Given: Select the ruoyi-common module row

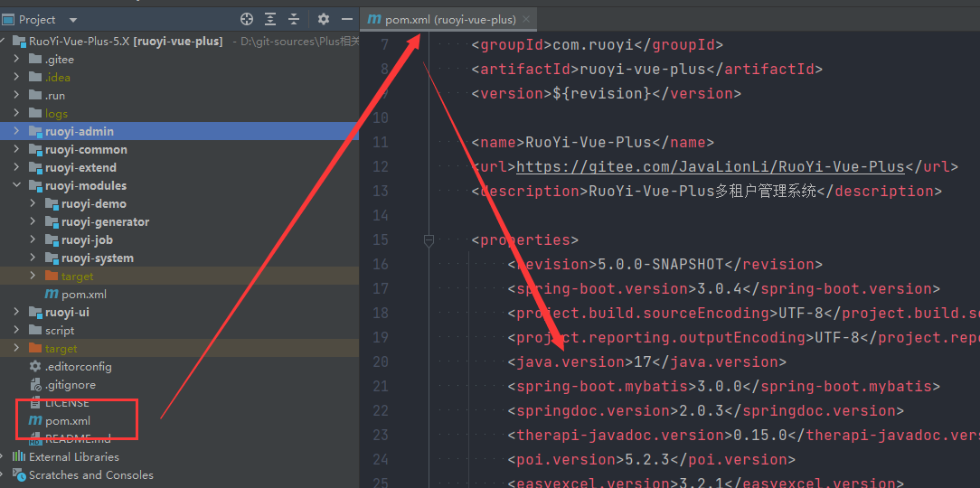Looking at the screenshot, I should pyautogui.click(x=179, y=150).
